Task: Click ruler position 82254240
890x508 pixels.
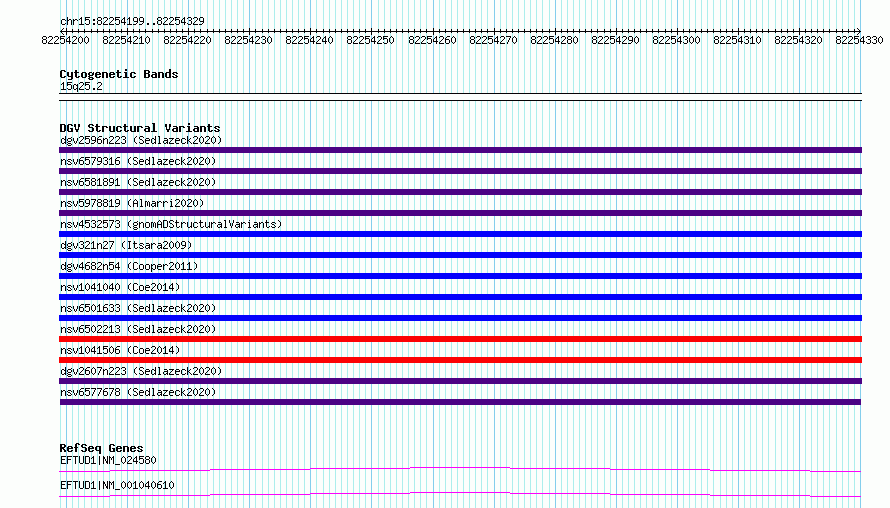Action: 309,40
